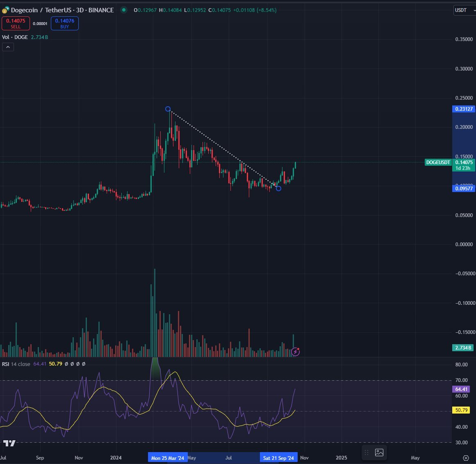Open the USDT currency dropdown

coord(465,10)
